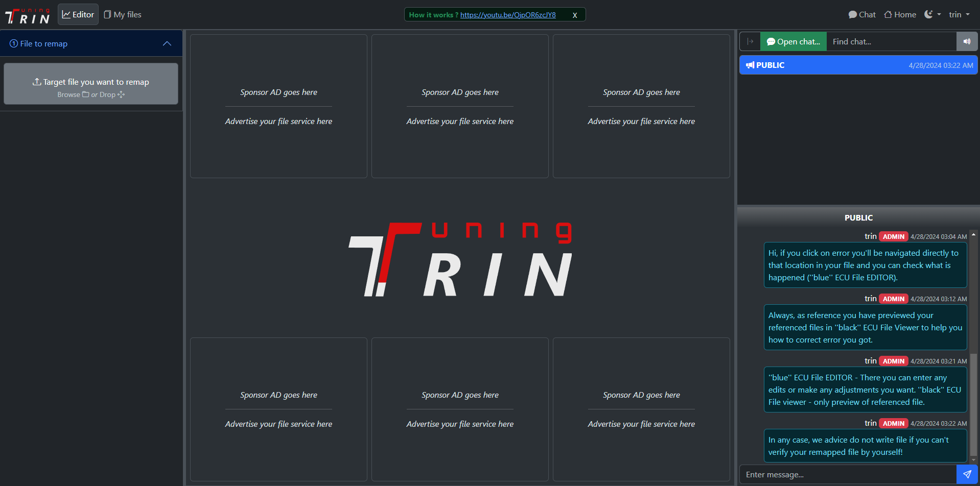Screen dimensions: 980x486
Task: Open the Chat from top navigation
Action: click(862, 15)
